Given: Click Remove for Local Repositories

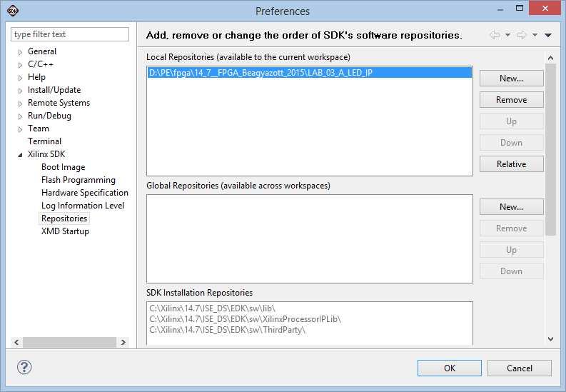Looking at the screenshot, I should coord(512,100).
